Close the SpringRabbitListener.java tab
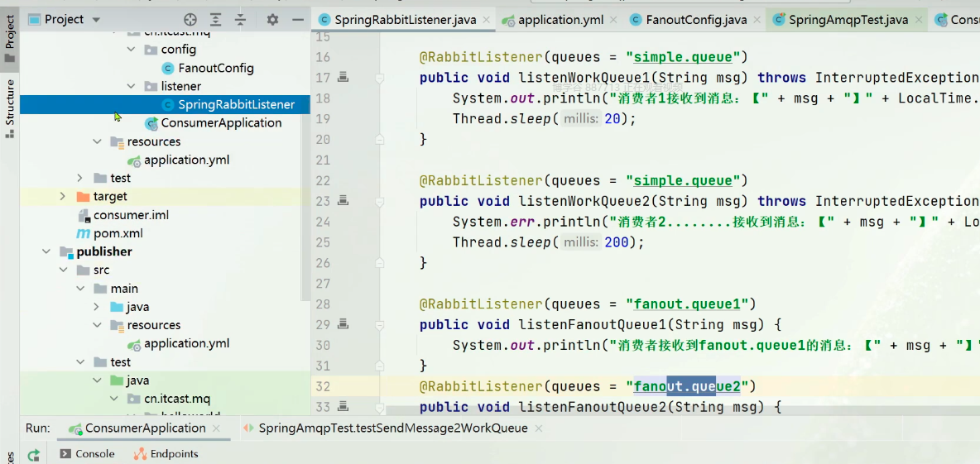Viewport: 980px width, 464px height. tap(486, 20)
